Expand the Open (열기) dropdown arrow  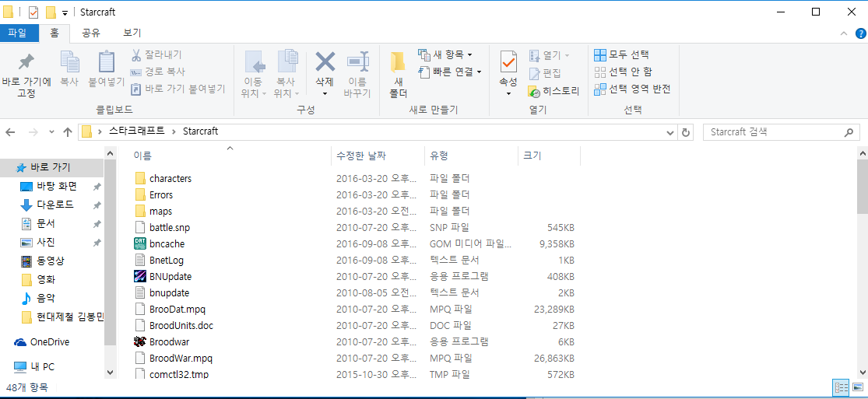pyautogui.click(x=567, y=55)
